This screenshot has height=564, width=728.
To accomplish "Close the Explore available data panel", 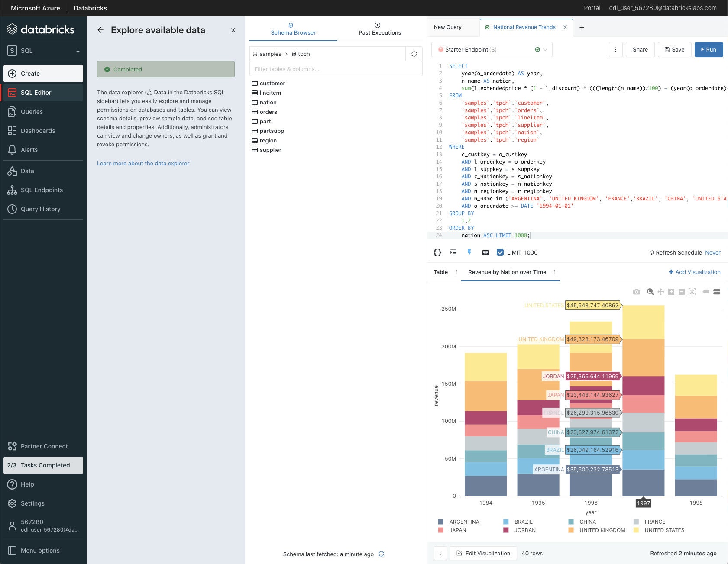I will [233, 30].
